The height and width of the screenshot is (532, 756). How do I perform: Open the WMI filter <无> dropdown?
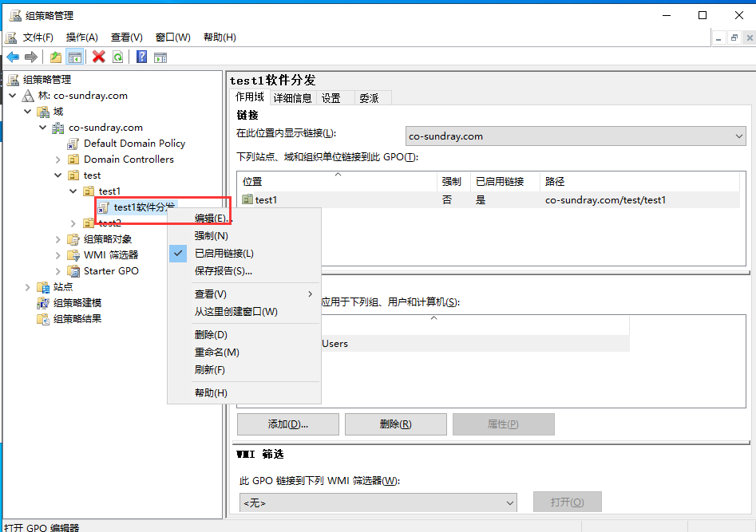[x=378, y=502]
